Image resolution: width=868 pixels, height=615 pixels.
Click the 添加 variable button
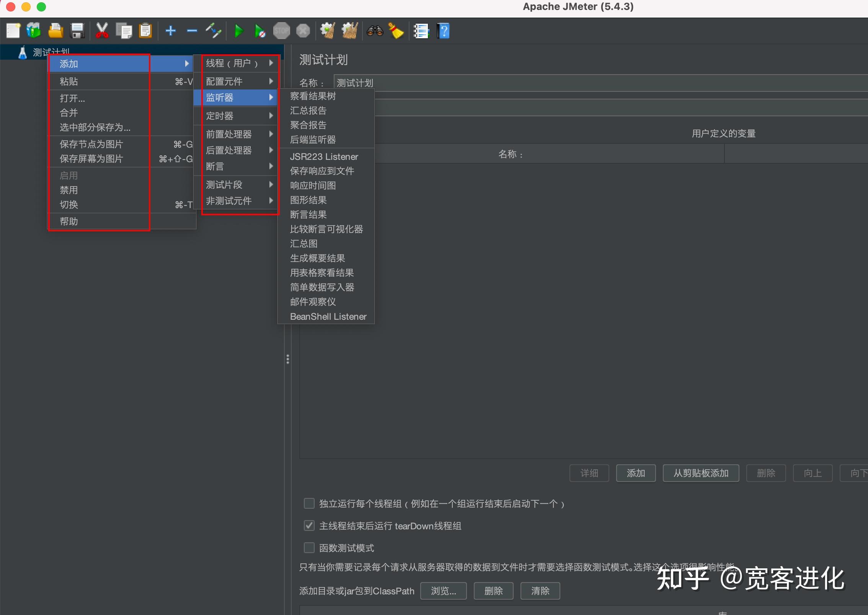(x=636, y=473)
